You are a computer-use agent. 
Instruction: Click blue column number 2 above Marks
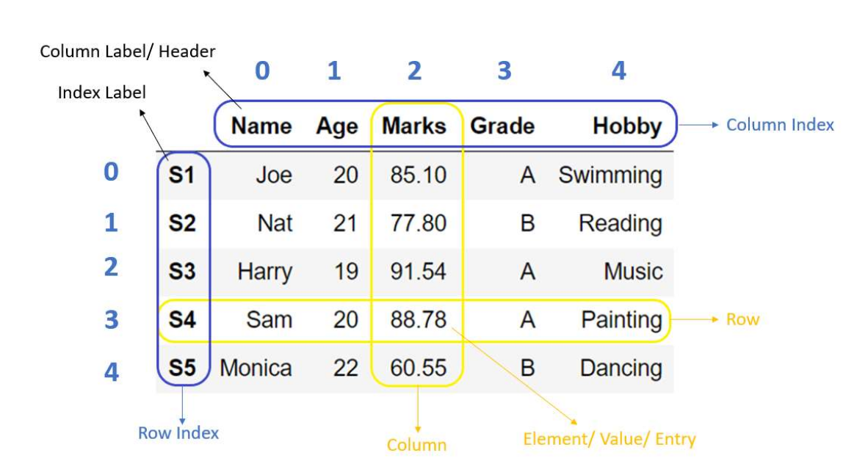click(414, 71)
